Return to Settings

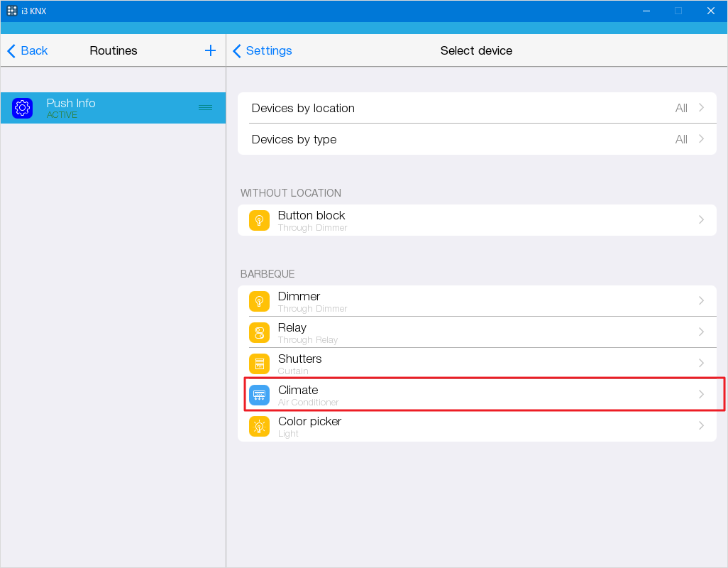(263, 50)
